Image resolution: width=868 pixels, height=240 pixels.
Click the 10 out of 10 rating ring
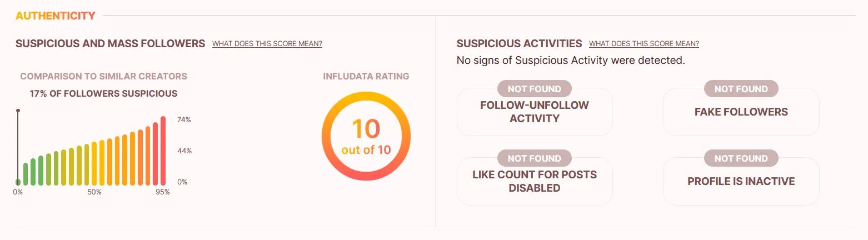[x=366, y=136]
